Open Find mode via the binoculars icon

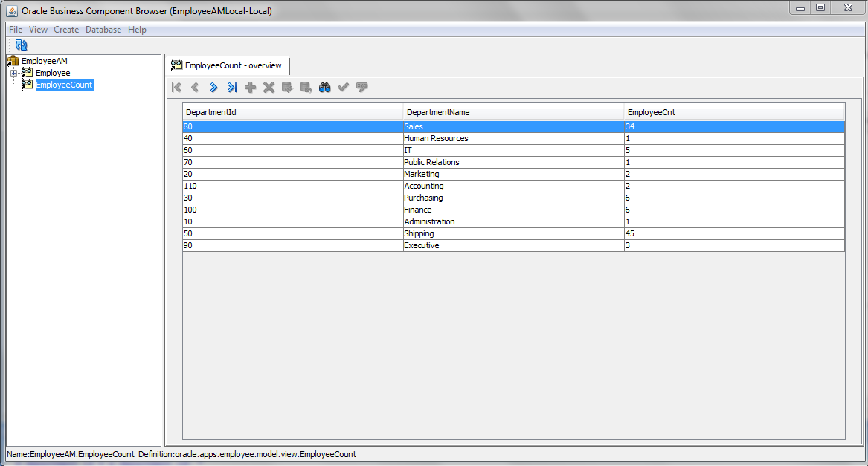click(324, 87)
